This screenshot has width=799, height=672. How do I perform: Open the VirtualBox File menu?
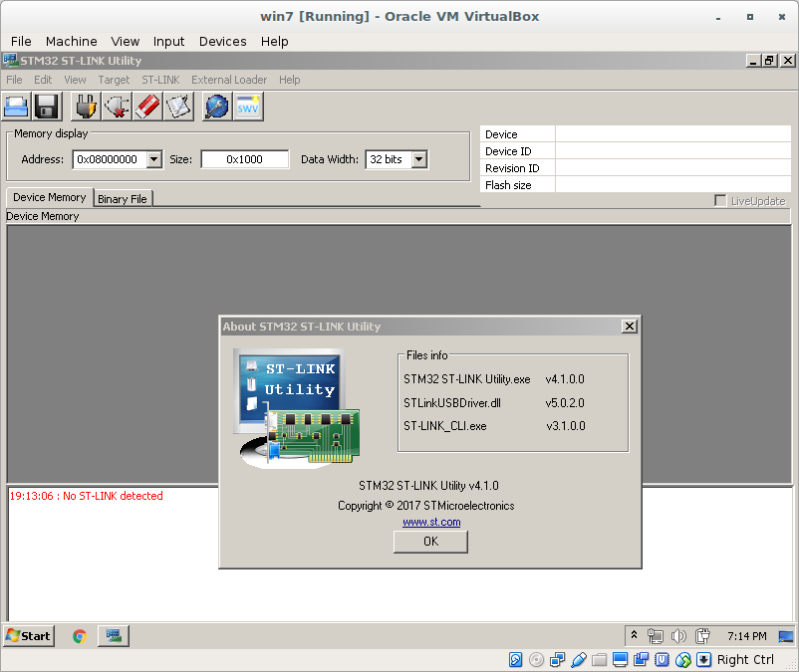tap(21, 41)
